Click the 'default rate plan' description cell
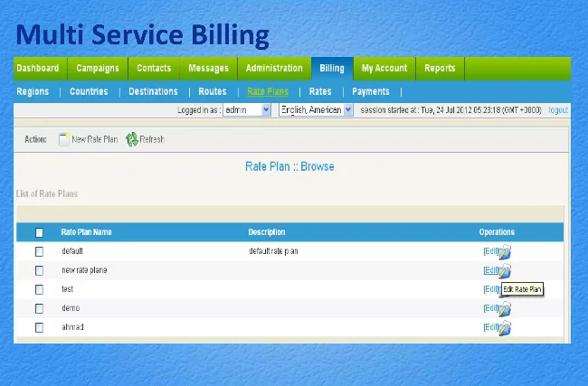The width and height of the screenshot is (588, 386). (x=273, y=251)
